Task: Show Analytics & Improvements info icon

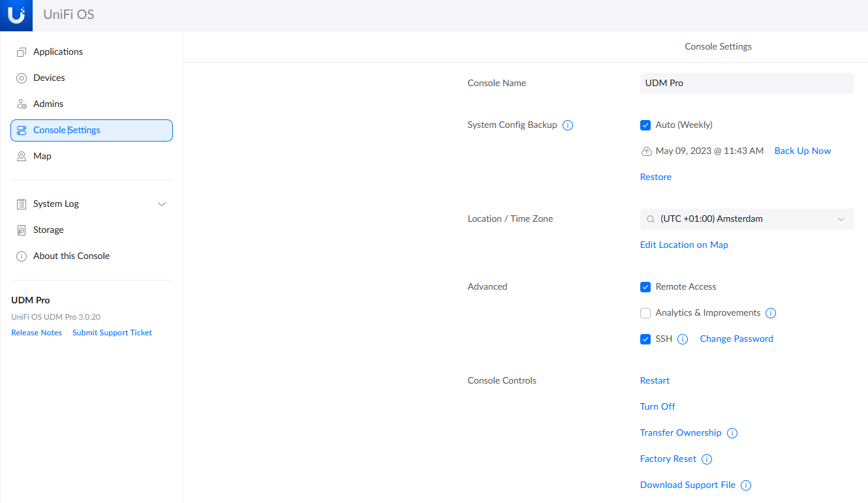Action: point(771,313)
